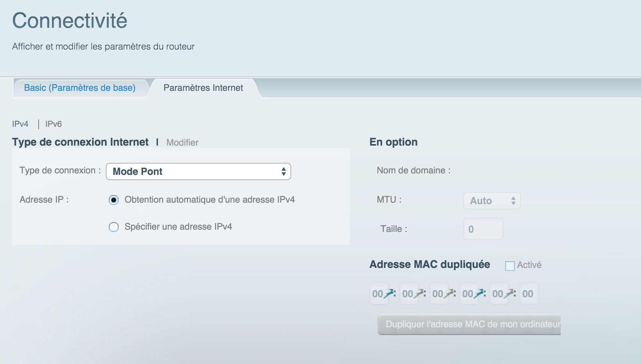The image size is (641, 364).
Task: Click the Adresse MAC dupliquée heading
Action: 430,264
